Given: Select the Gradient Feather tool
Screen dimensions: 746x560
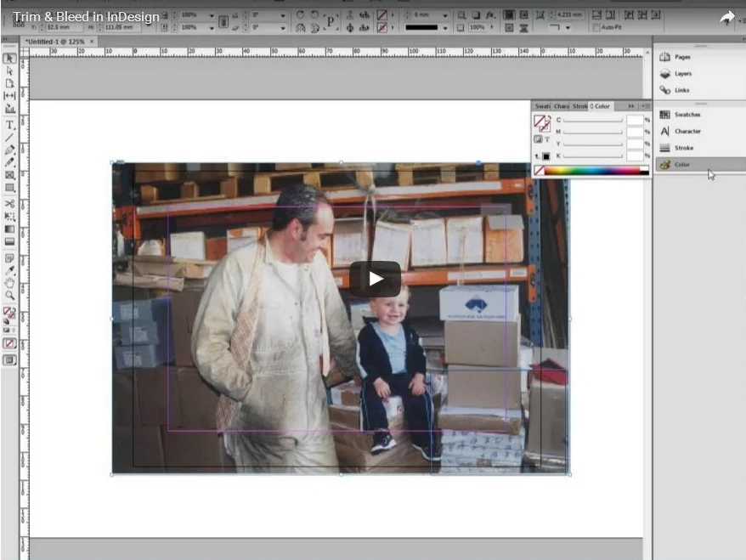Looking at the screenshot, I should 9,241.
